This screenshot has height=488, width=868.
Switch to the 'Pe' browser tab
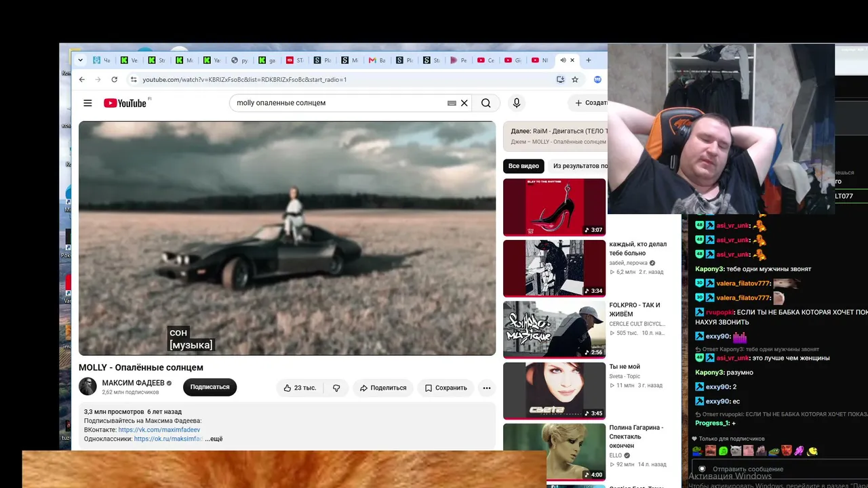459,60
